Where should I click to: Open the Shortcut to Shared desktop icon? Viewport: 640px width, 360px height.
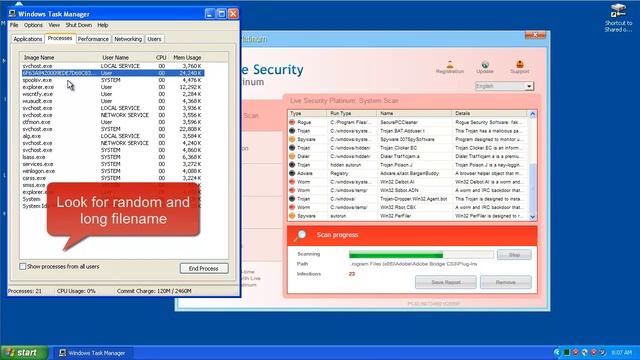click(x=618, y=18)
